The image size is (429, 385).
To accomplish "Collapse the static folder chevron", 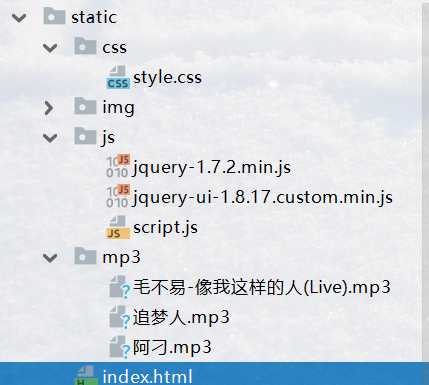I will click(x=19, y=17).
